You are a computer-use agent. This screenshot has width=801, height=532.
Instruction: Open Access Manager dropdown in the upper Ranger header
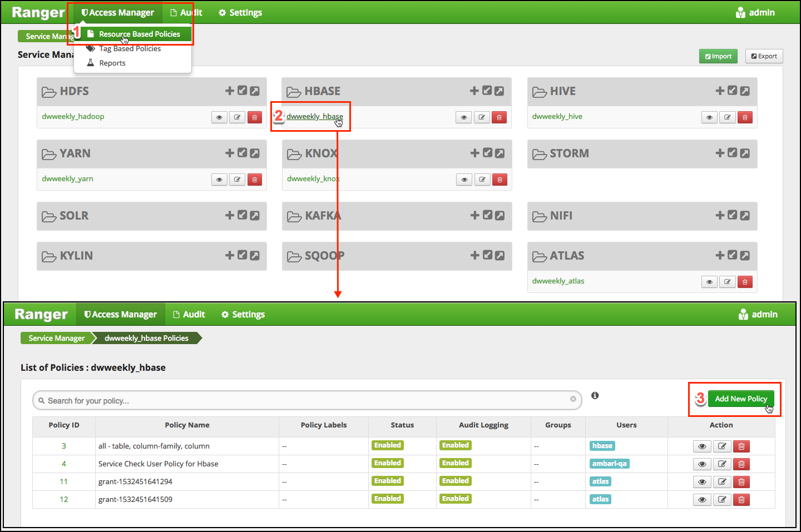coord(118,12)
